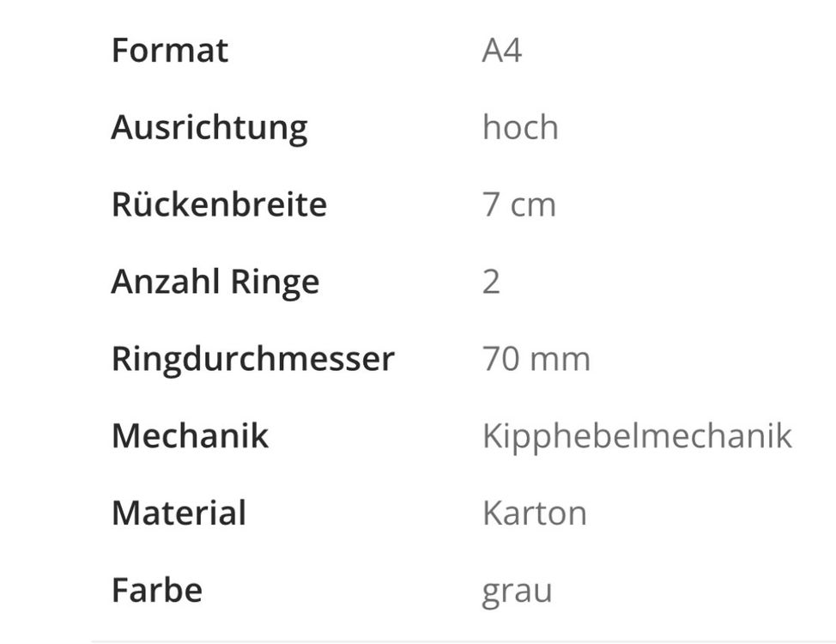Screen dimensions: 836x644
Task: Select the hoch orientation value
Action: click(x=520, y=127)
